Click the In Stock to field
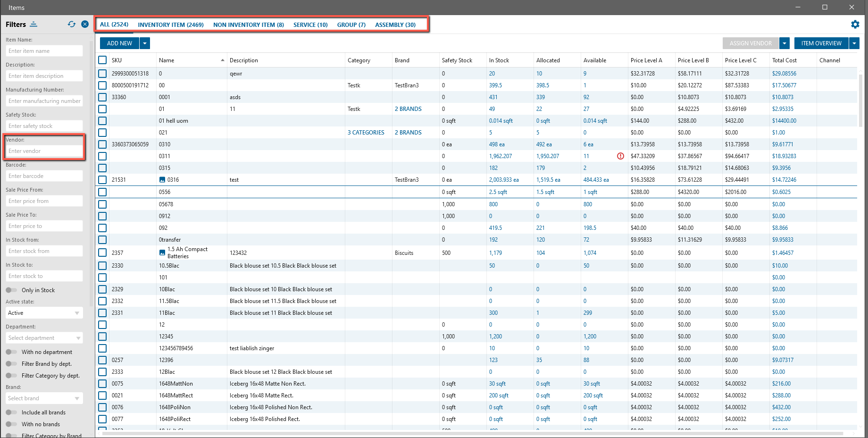 [x=45, y=276]
